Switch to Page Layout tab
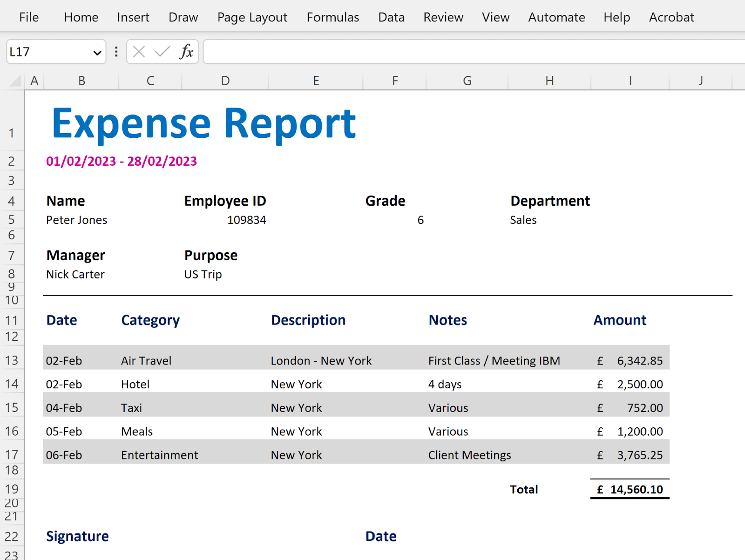The image size is (745, 560). click(x=252, y=17)
